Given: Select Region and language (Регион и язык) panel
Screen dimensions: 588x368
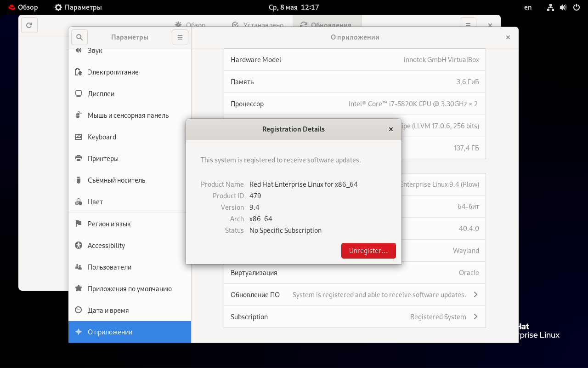Looking at the screenshot, I should [x=109, y=224].
